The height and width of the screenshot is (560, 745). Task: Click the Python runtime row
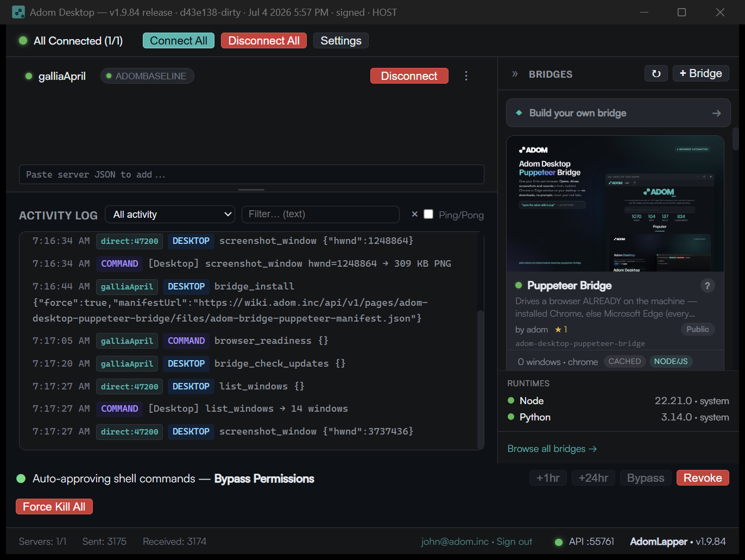pyautogui.click(x=618, y=417)
